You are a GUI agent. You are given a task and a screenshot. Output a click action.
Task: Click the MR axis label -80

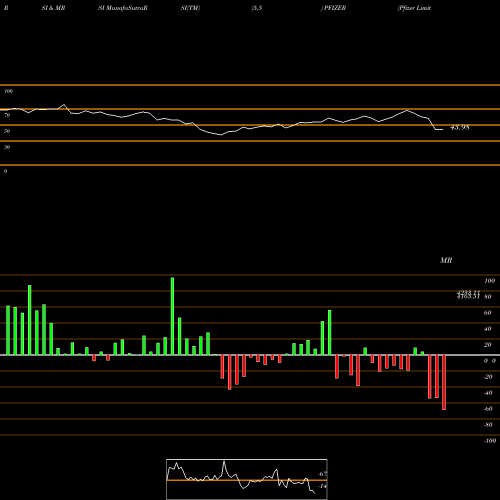click(x=488, y=425)
